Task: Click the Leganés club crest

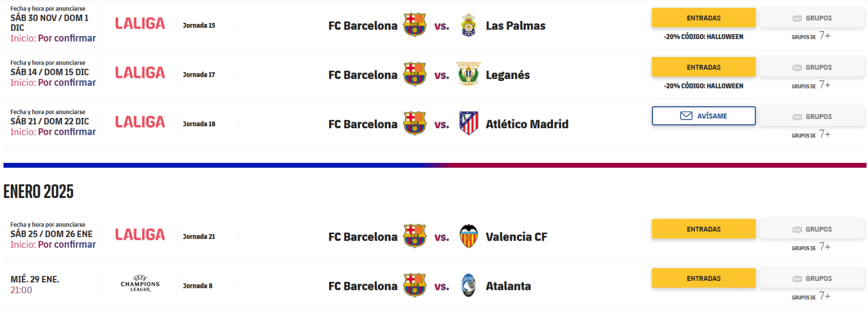Action: (468, 74)
